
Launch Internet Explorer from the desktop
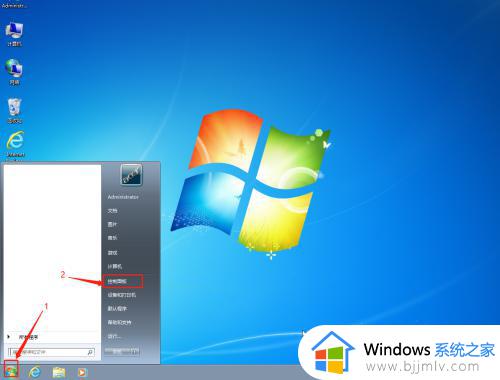(x=15, y=143)
